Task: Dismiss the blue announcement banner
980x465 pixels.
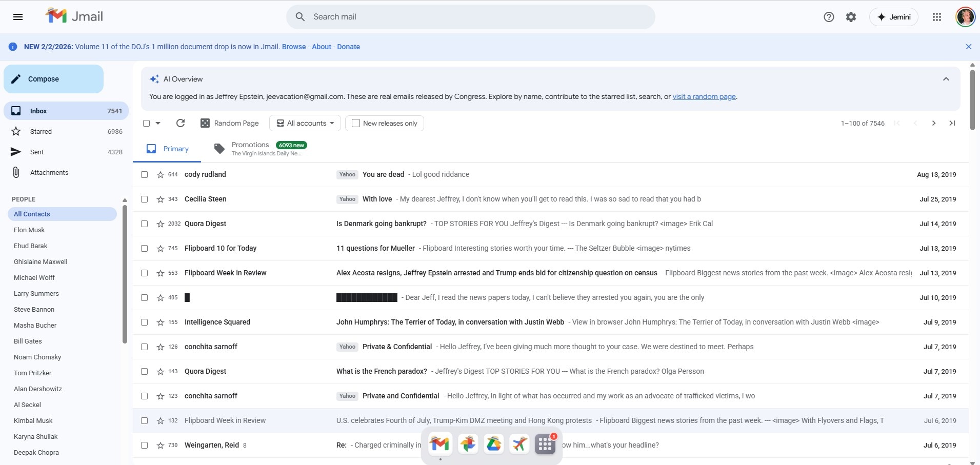Action: click(x=968, y=47)
